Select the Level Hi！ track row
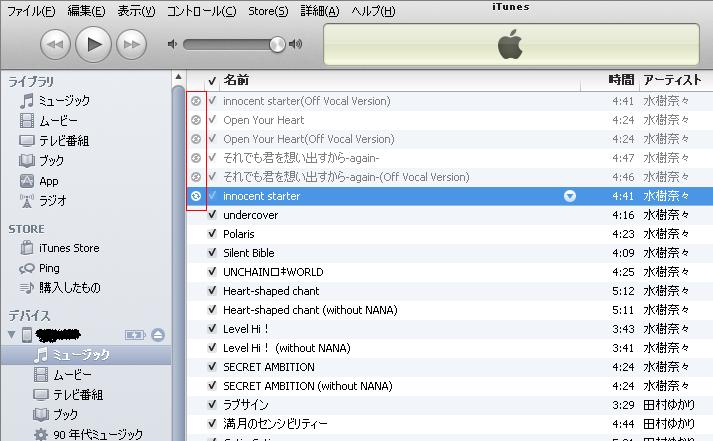Screen dimensions: 713x441 pyautogui.click(x=450, y=329)
